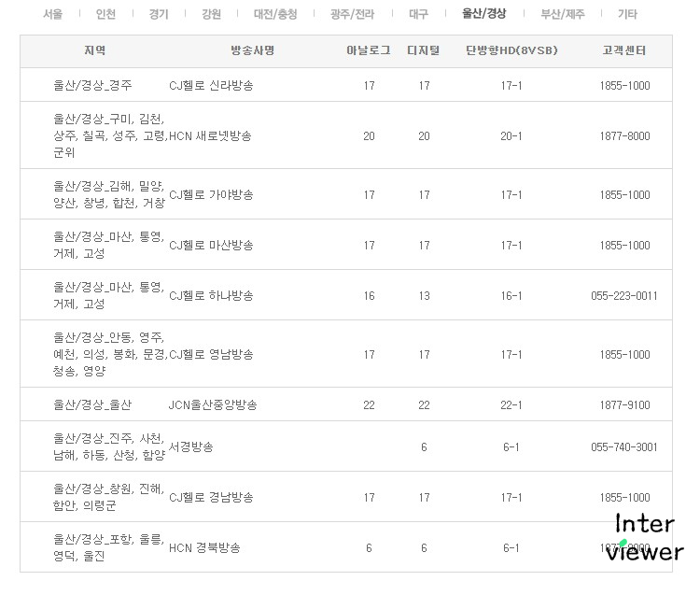Click 1855-1000 in the 영남방송 row

624,355
